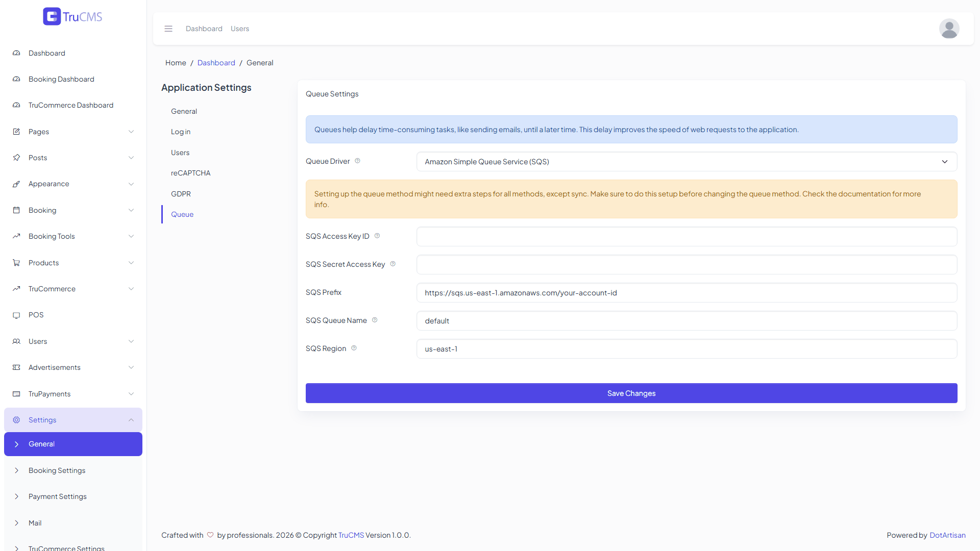Expand the Pages menu chevron

131,132
